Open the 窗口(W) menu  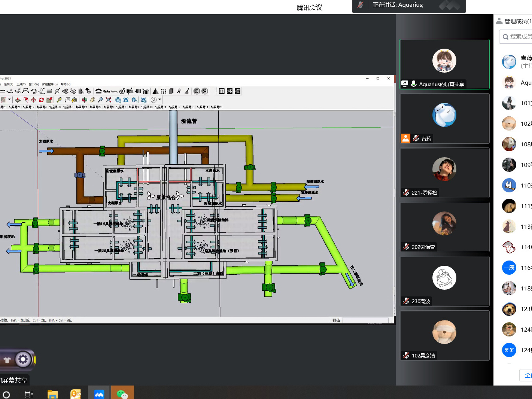[x=34, y=84]
